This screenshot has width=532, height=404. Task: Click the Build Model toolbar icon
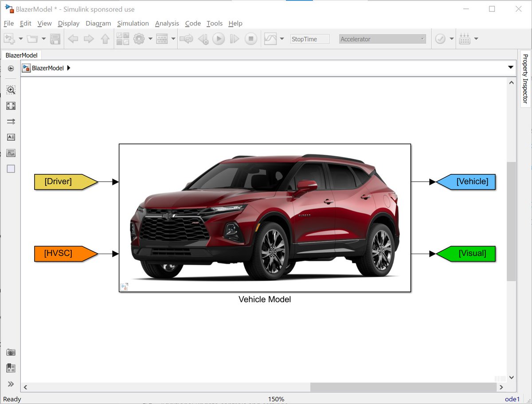(x=465, y=39)
